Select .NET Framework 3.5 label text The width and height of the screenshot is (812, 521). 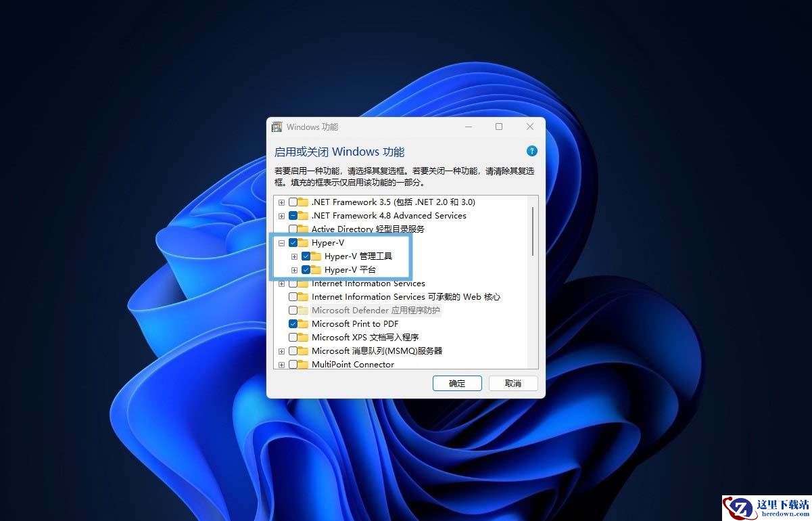[393, 202]
